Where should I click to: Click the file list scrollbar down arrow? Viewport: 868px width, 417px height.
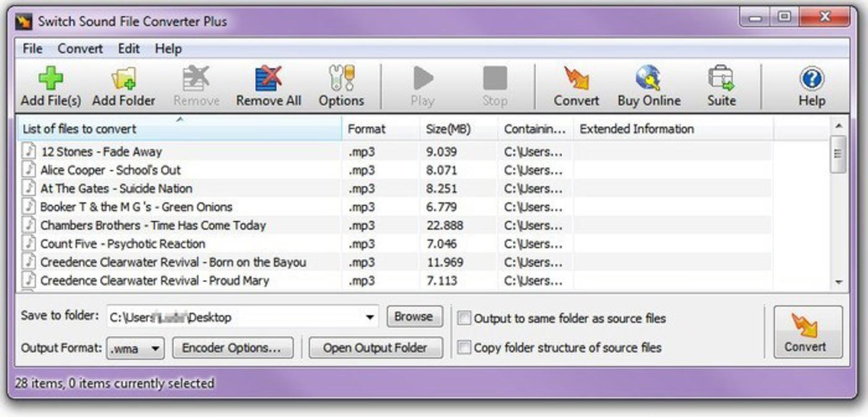(x=839, y=282)
